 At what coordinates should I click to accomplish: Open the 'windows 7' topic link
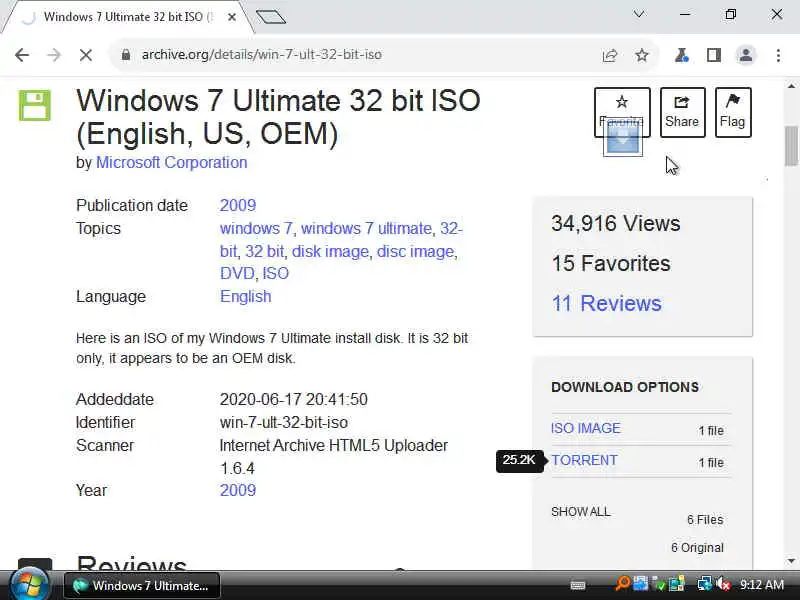pyautogui.click(x=256, y=228)
